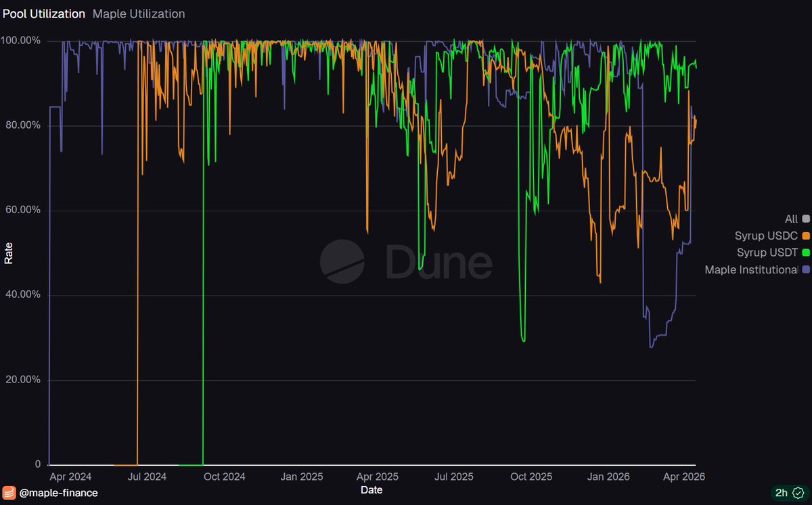Screen dimensions: 812x505
Task: Click the 20.00% y-axis label
Action: [x=24, y=380]
